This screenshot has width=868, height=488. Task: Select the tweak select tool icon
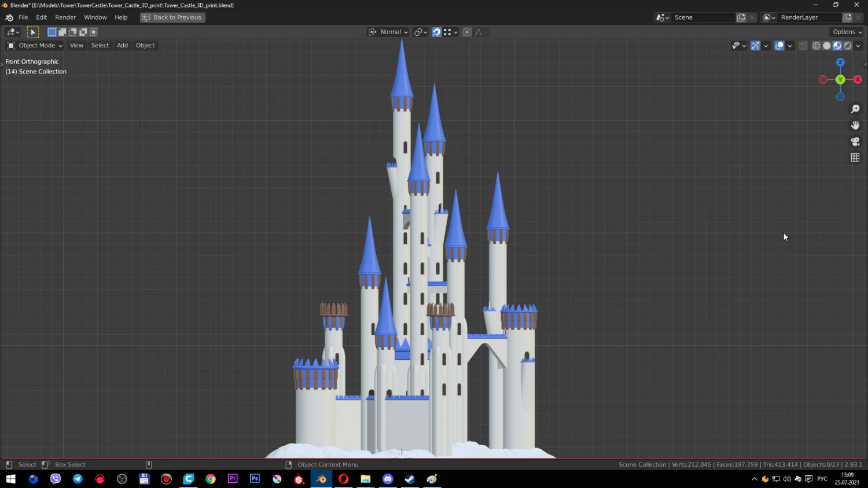pyautogui.click(x=33, y=32)
